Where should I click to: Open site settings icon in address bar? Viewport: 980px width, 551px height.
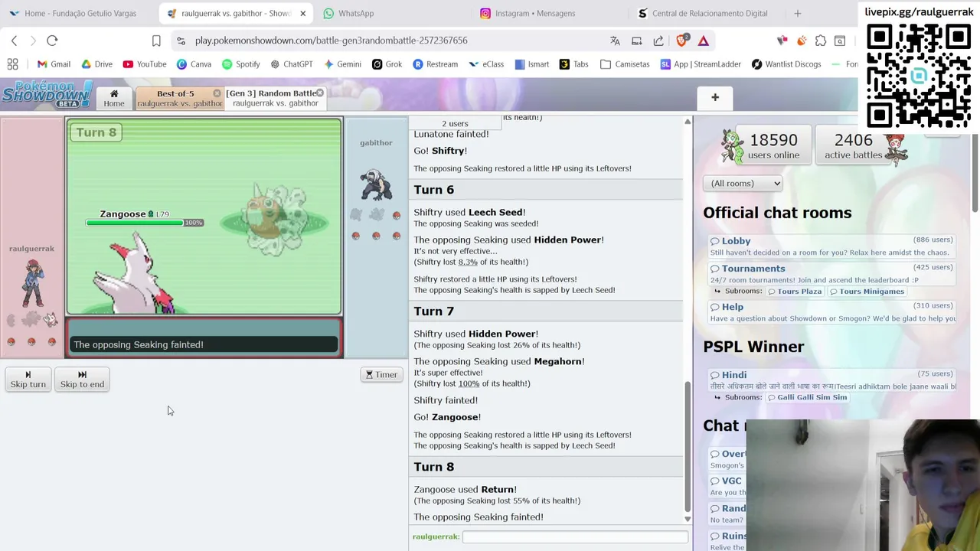[180, 41]
